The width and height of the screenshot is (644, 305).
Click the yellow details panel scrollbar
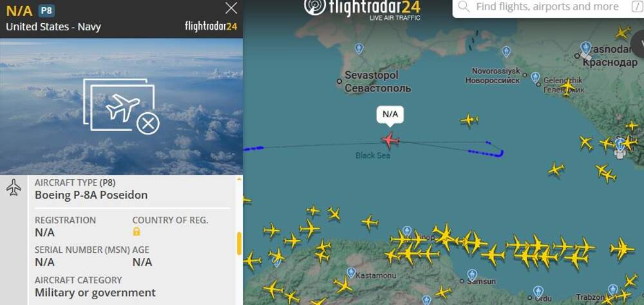click(x=239, y=243)
